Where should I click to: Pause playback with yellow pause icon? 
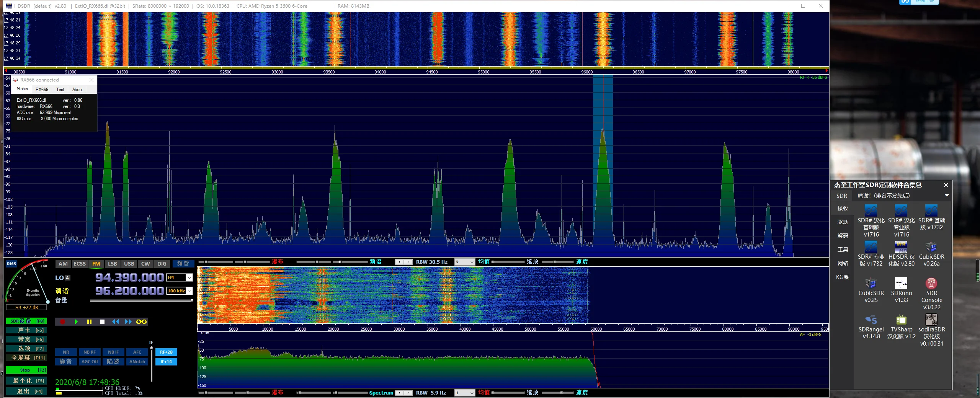click(x=89, y=322)
